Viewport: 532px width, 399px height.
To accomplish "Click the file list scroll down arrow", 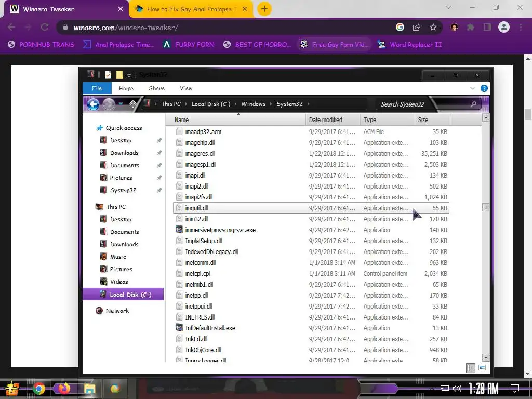I will (486, 357).
